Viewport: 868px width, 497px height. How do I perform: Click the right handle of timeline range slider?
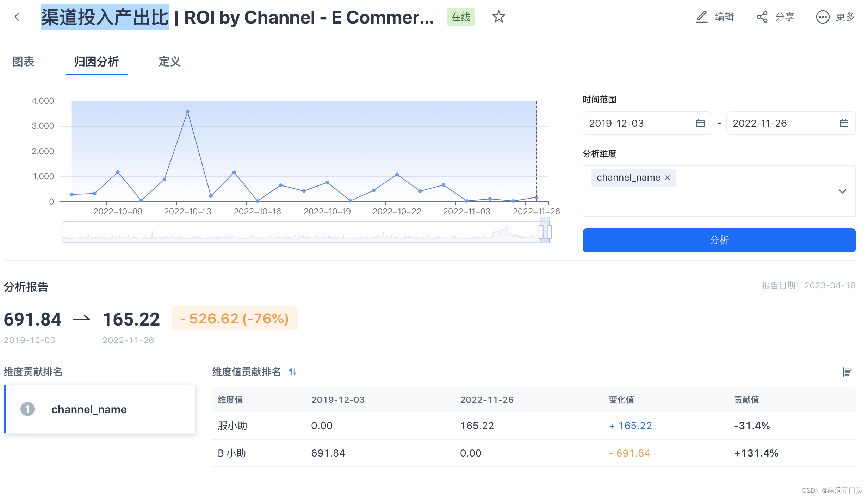point(549,232)
